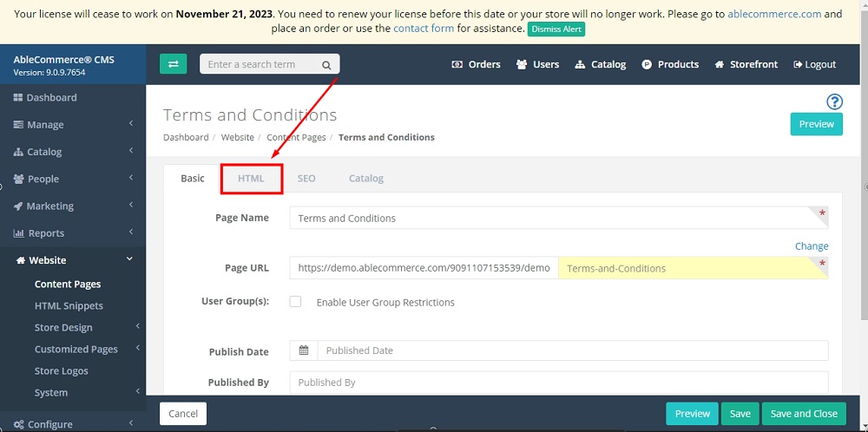Screen dimensions: 868x432
Task: Switch to the Basic tab
Action: pyautogui.click(x=193, y=178)
